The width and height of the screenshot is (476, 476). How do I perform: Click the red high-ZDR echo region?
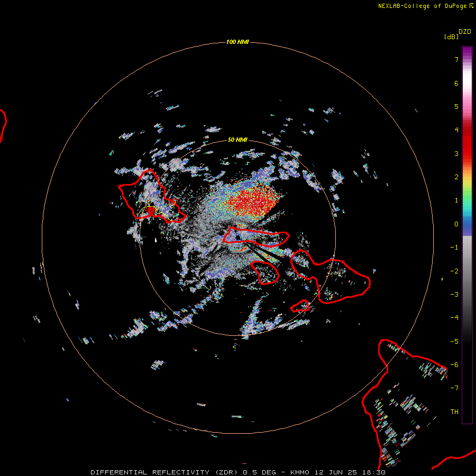(253, 202)
